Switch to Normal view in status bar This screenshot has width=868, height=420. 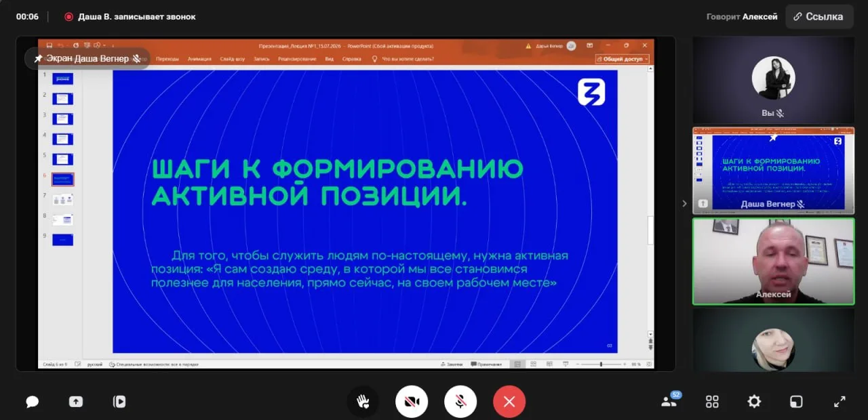517,364
